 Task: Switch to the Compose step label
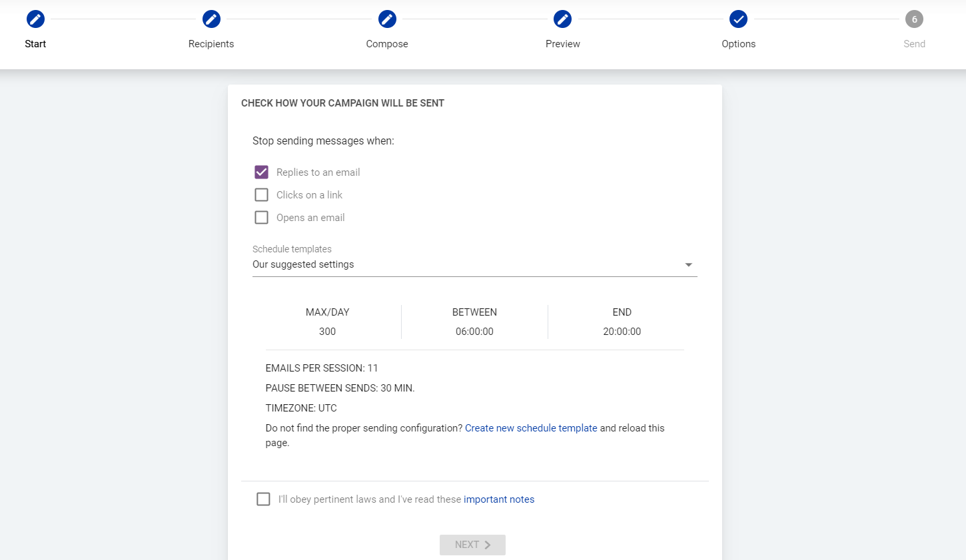pyautogui.click(x=387, y=44)
